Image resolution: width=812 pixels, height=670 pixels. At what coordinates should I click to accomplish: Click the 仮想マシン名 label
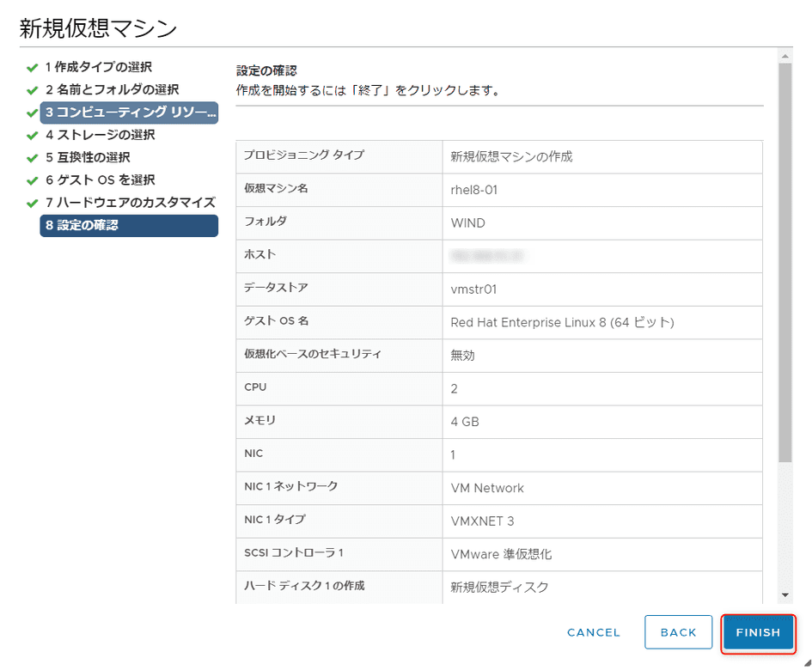(x=276, y=188)
